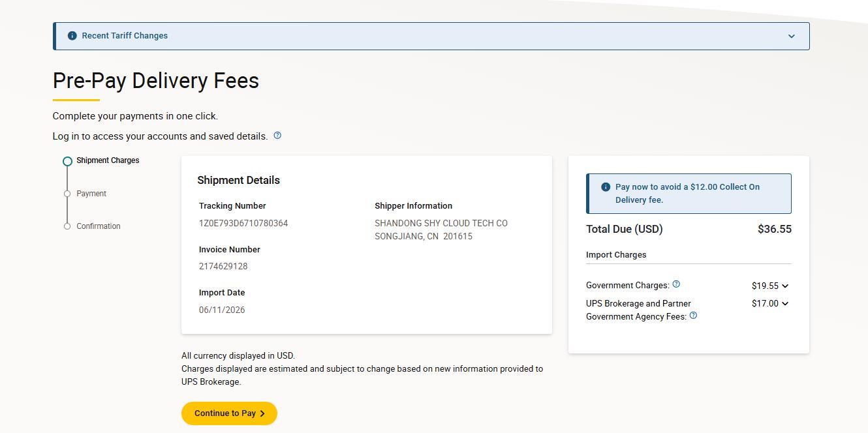Click invoice number 2174629128
Screen dimensions: 868x433
(223, 266)
